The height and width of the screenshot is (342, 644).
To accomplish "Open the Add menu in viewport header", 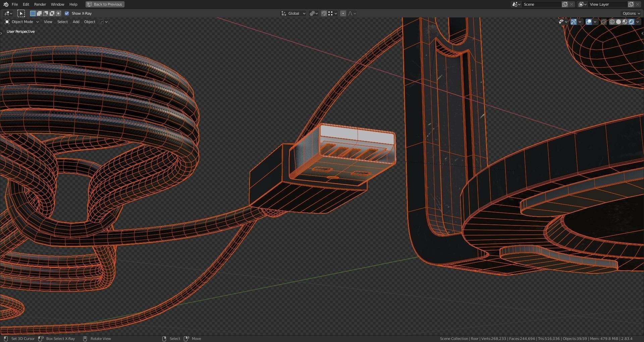I will tap(76, 22).
